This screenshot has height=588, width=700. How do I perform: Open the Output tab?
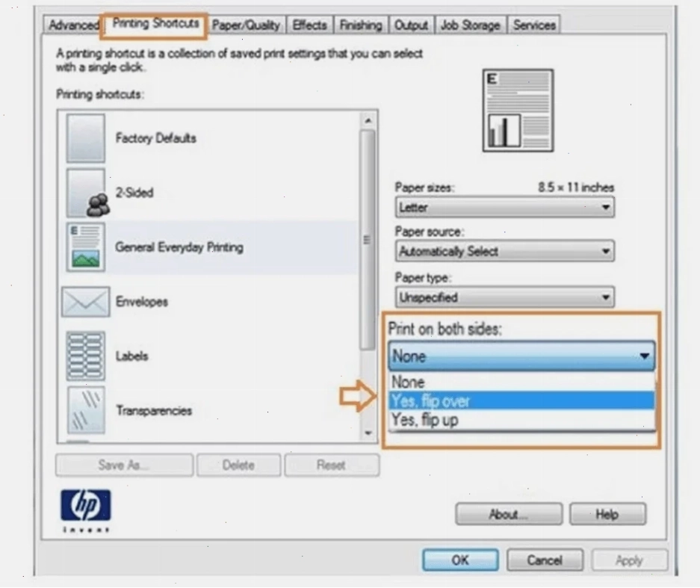tap(411, 25)
